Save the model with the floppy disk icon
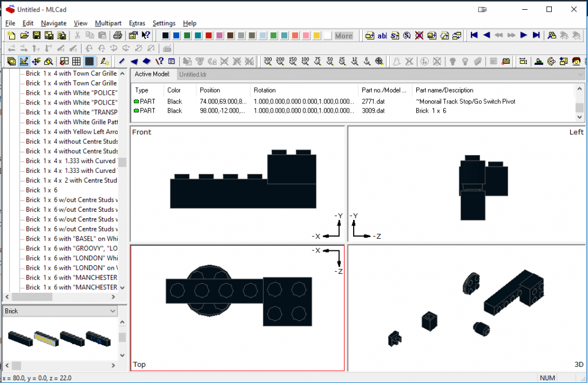The image size is (588, 383). click(x=36, y=36)
